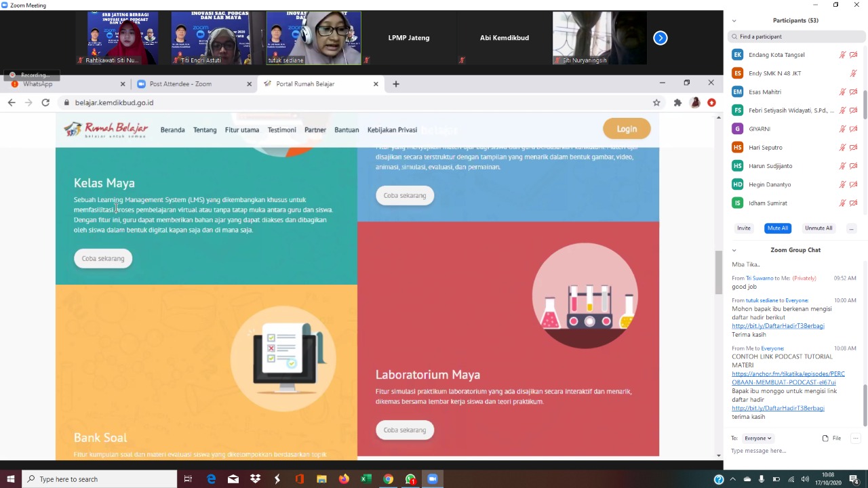Toggle video for Hari Seputro
Viewport: 868px width, 488px height.
pyautogui.click(x=854, y=147)
